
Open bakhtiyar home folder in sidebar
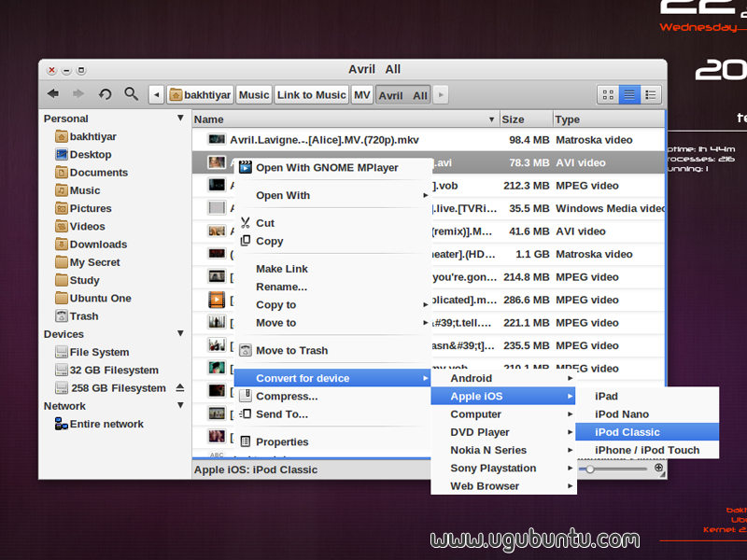point(86,136)
